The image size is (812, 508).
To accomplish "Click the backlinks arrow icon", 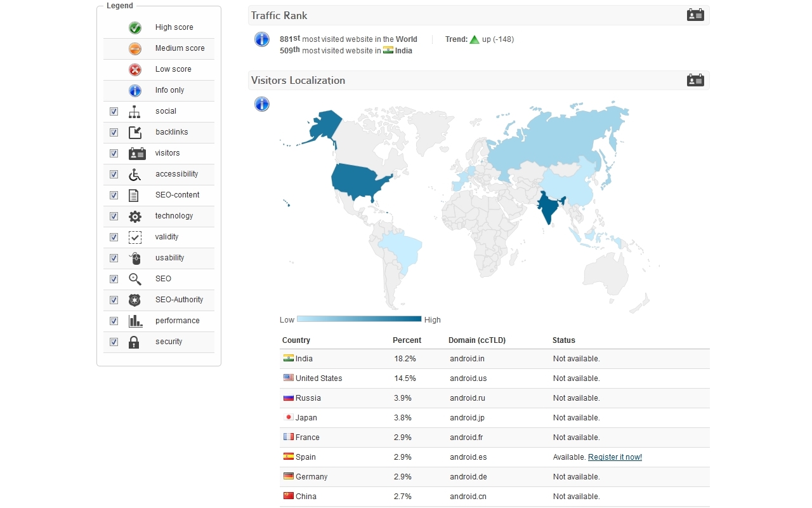I will pyautogui.click(x=135, y=132).
